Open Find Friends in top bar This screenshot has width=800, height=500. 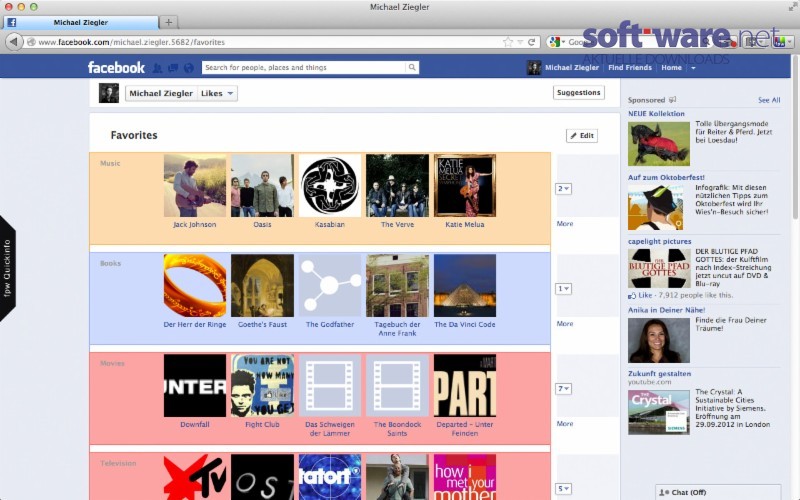[x=630, y=67]
